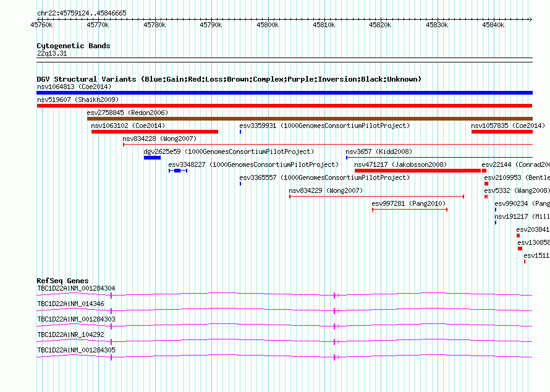Open the nsv834229 (Wong2007) label
Image resolution: width=550 pixels, height=392 pixels.
[x=326, y=190]
